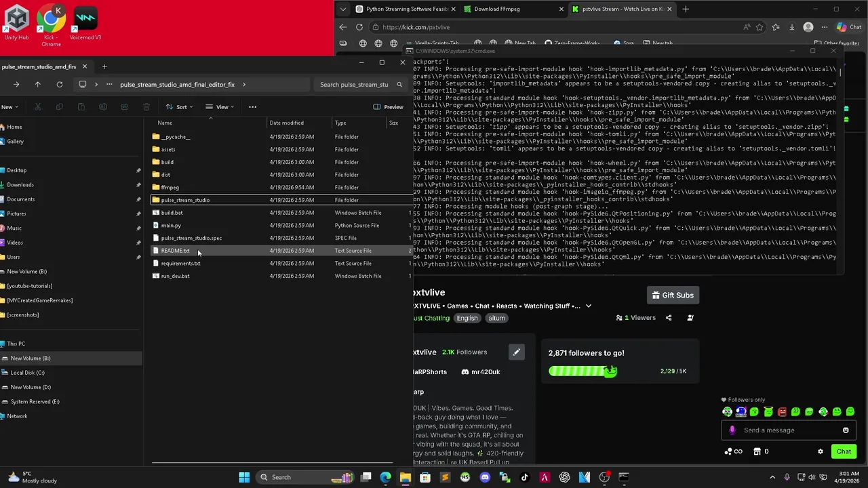
Task: Click the Windows Start button
Action: tap(244, 477)
